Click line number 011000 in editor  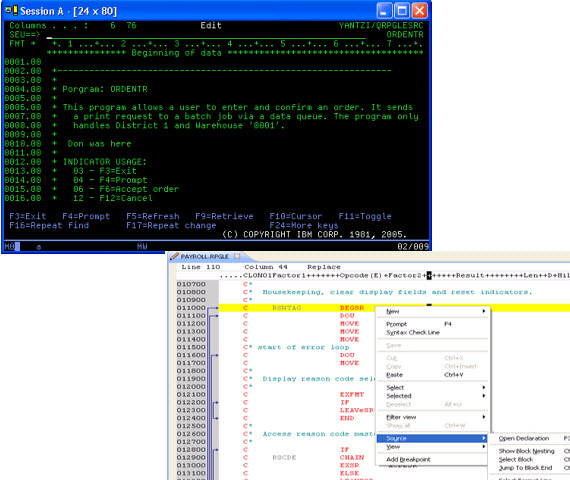tap(191, 308)
